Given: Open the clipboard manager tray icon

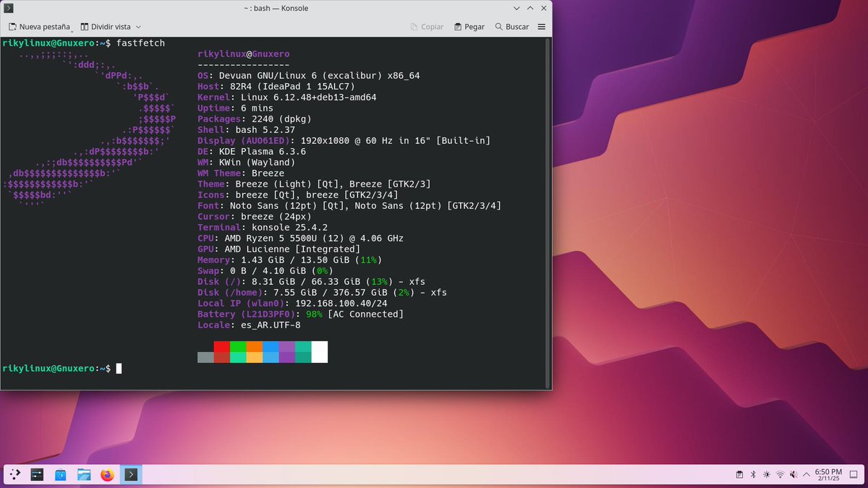Looking at the screenshot, I should tap(739, 474).
